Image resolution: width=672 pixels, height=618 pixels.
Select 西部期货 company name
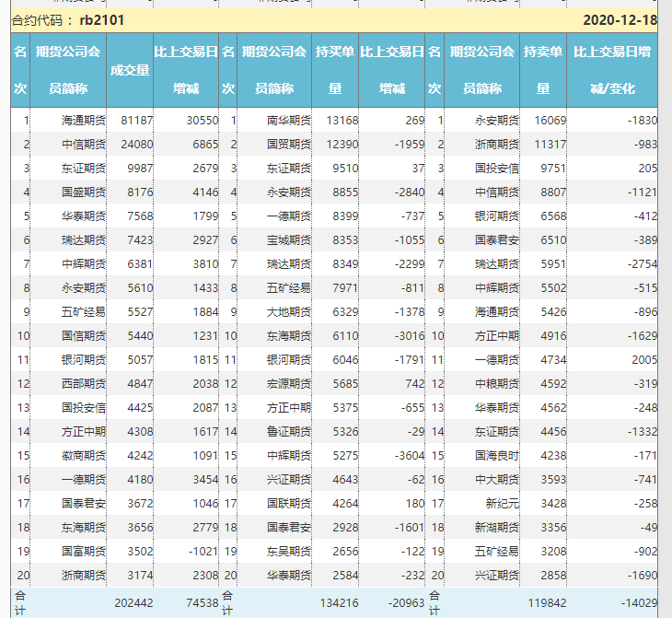pyautogui.click(x=84, y=384)
